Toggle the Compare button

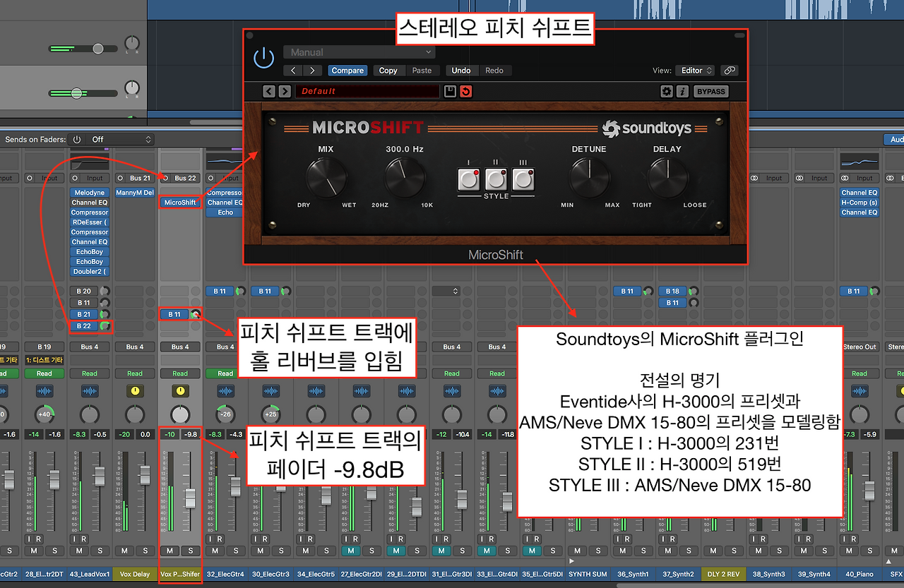point(347,71)
